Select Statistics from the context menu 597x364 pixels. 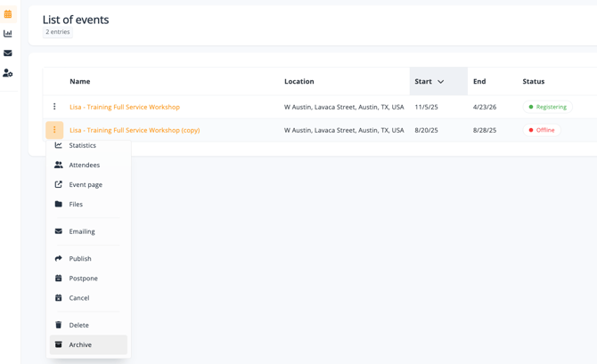click(82, 145)
